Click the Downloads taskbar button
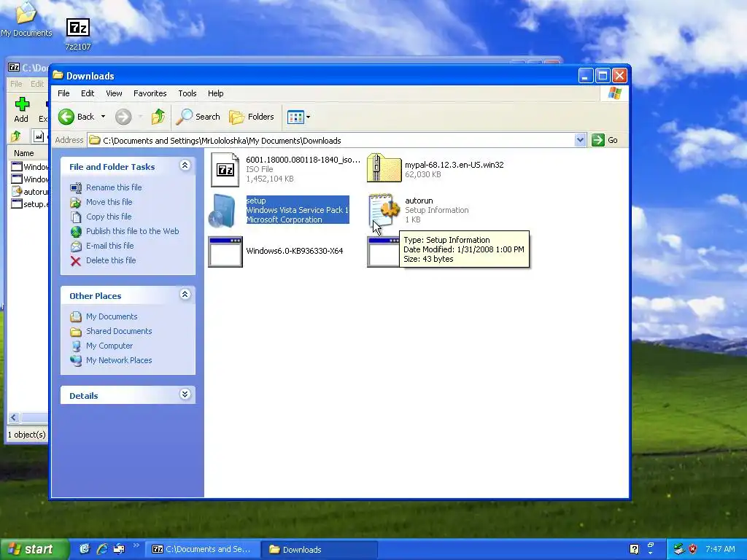747x560 pixels. pos(320,550)
